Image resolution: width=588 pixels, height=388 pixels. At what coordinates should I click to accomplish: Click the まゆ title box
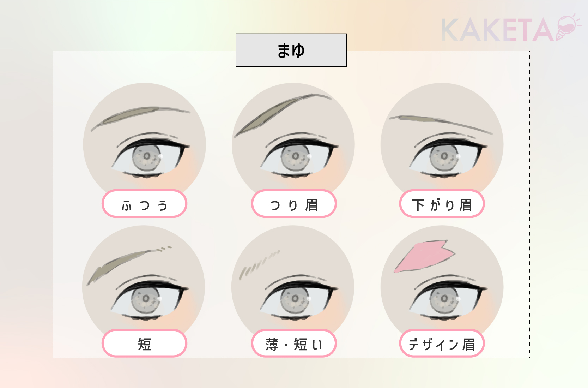coord(291,50)
